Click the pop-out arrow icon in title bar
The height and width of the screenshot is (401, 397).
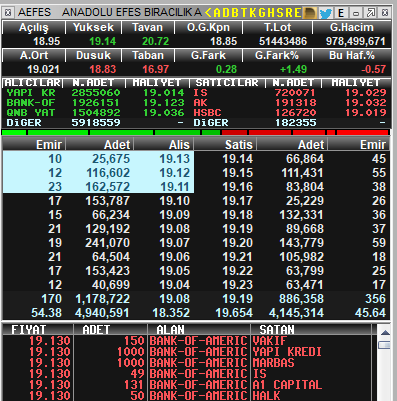click(371, 13)
